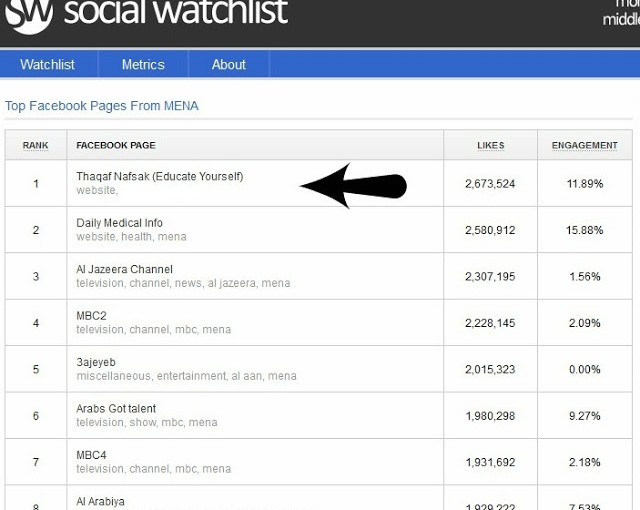Screen dimensions: 640x510
Task: Select the engagement value 2.09%
Action: 585,323
